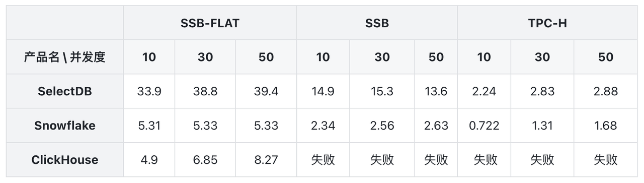This screenshot has width=644, height=183.
Task: Click the 2.88 cell under TPC-H
Action: pyautogui.click(x=606, y=91)
